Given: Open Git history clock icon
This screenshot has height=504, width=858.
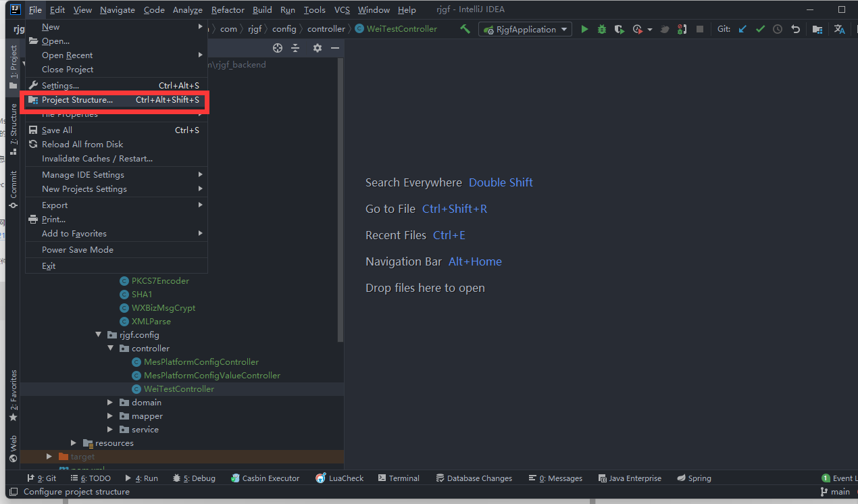Looking at the screenshot, I should click(x=778, y=29).
